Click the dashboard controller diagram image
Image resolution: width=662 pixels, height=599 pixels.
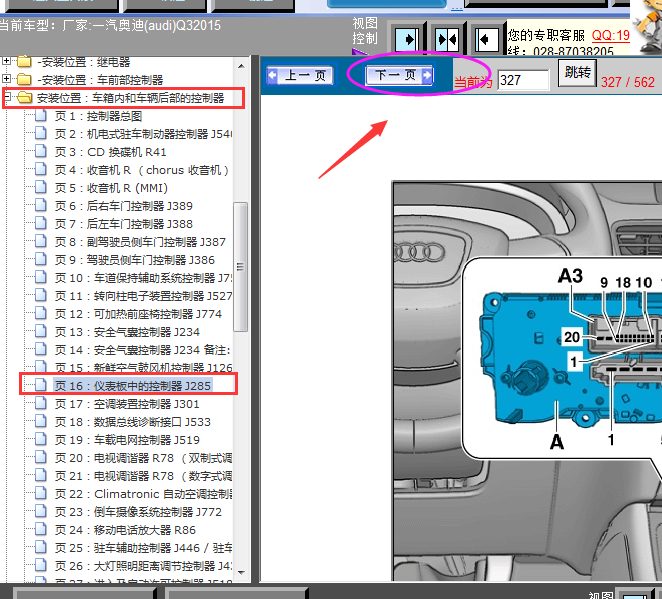coord(527,381)
